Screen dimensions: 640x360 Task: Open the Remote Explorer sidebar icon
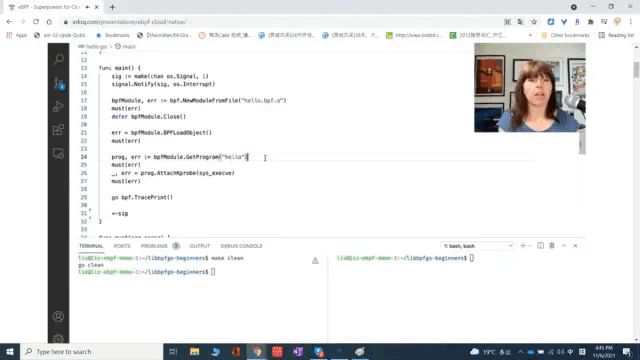coord(58,153)
